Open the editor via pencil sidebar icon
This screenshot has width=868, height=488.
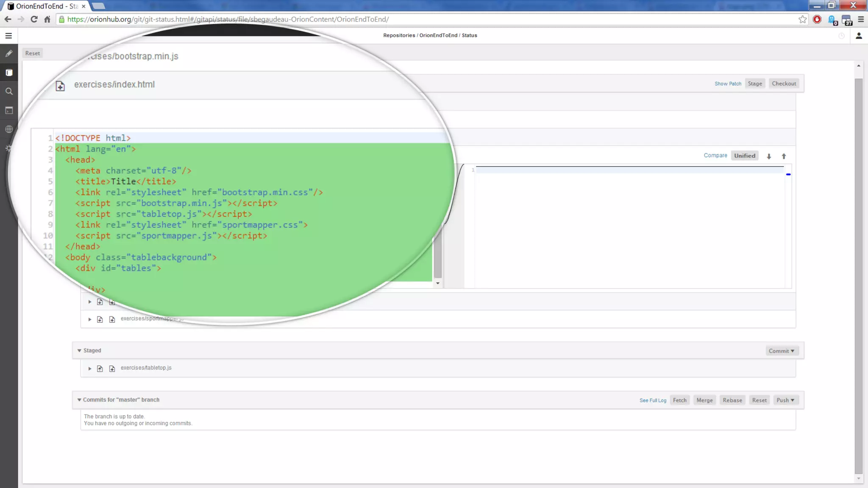(x=9, y=54)
